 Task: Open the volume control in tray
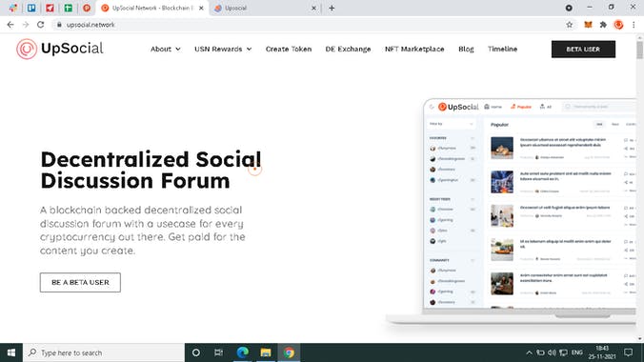[x=552, y=352]
